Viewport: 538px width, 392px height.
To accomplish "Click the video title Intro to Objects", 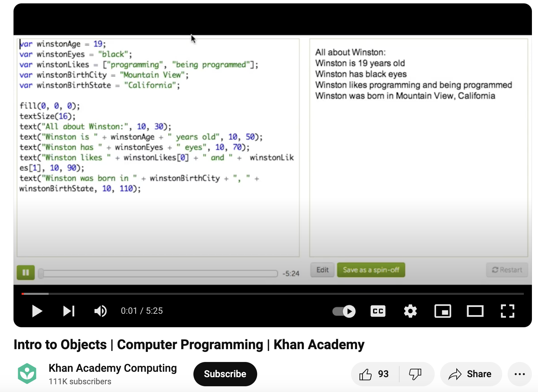I will pyautogui.click(x=189, y=344).
